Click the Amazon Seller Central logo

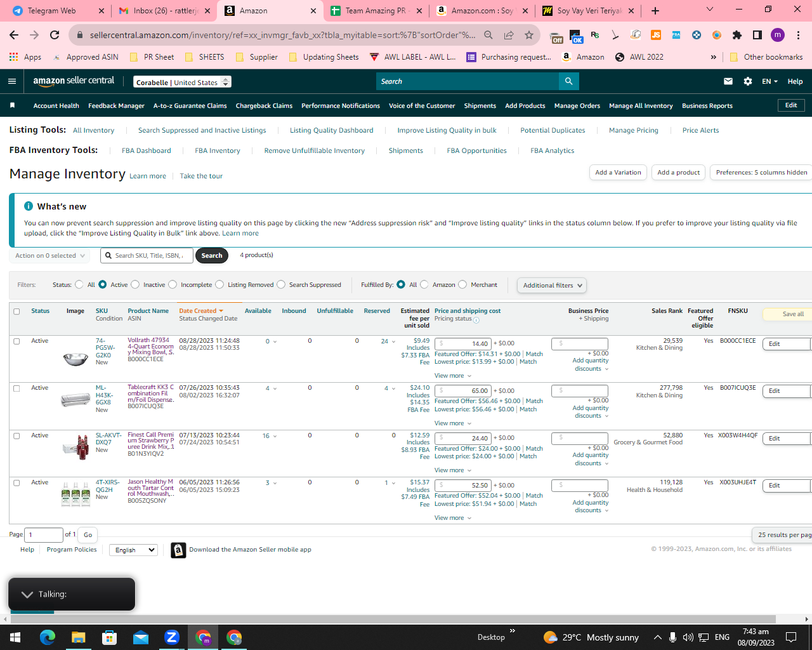click(x=74, y=81)
